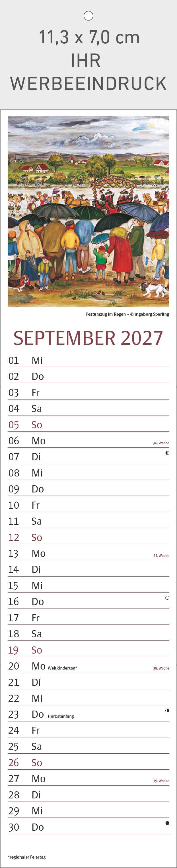Click the Weltkindertag entry on day 20
The image size is (177, 868).
(x=62, y=668)
